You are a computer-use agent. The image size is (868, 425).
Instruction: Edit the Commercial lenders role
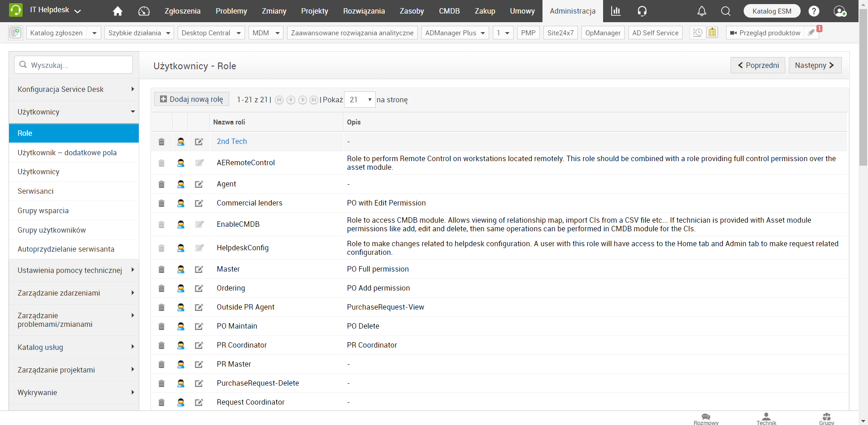click(x=199, y=204)
